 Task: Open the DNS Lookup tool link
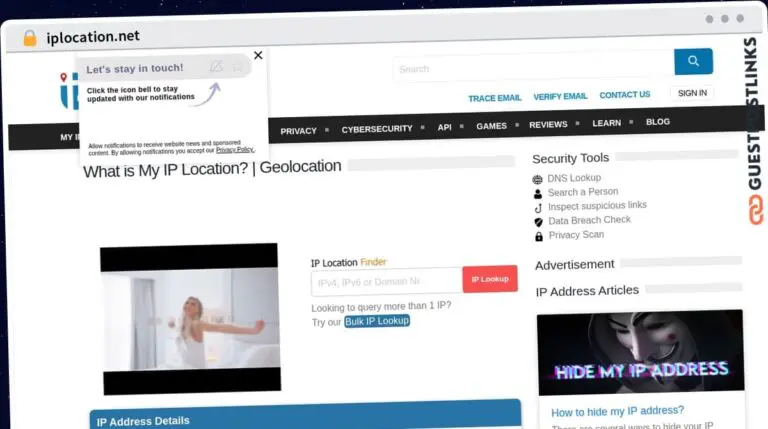click(574, 178)
